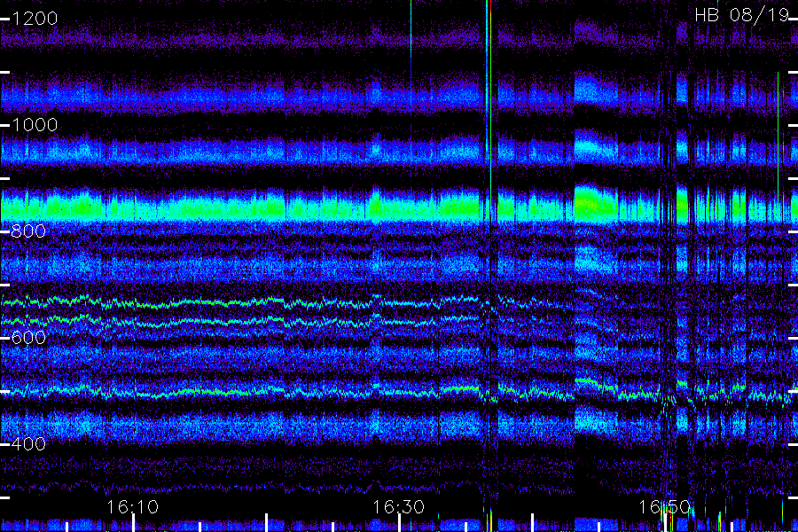Click the 16:30 time label
This screenshot has width=798, height=532.
tap(398, 507)
